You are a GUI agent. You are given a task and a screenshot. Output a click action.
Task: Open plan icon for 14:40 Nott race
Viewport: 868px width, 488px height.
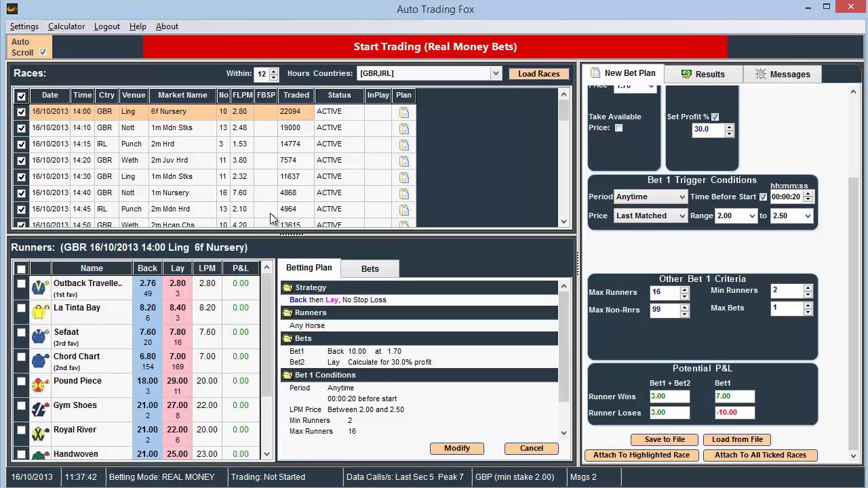tap(404, 194)
